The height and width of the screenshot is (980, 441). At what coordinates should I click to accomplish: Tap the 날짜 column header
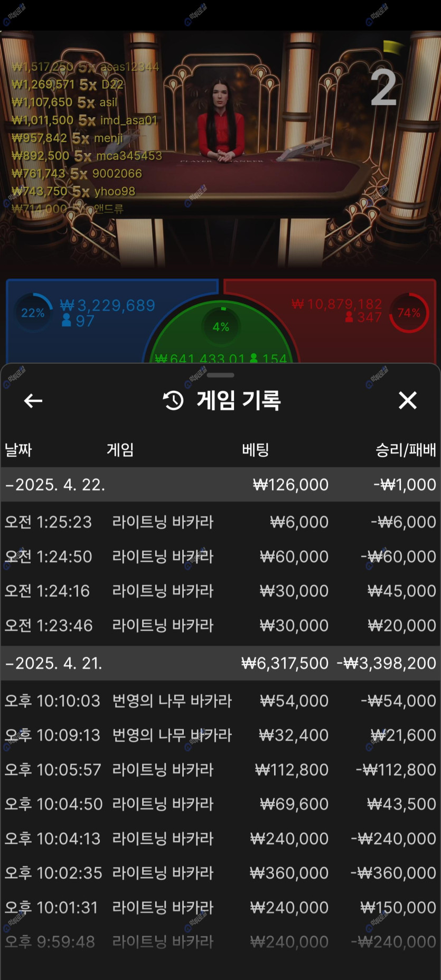(18, 450)
